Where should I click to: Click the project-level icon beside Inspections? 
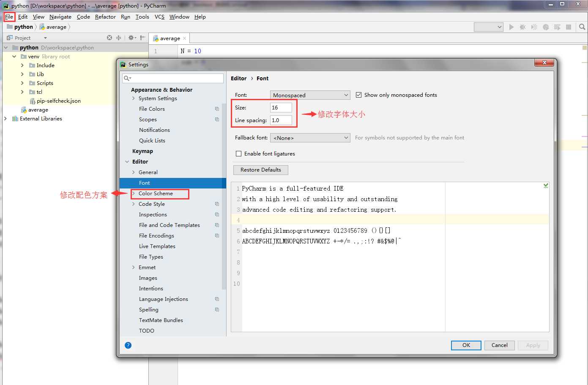[x=217, y=215]
